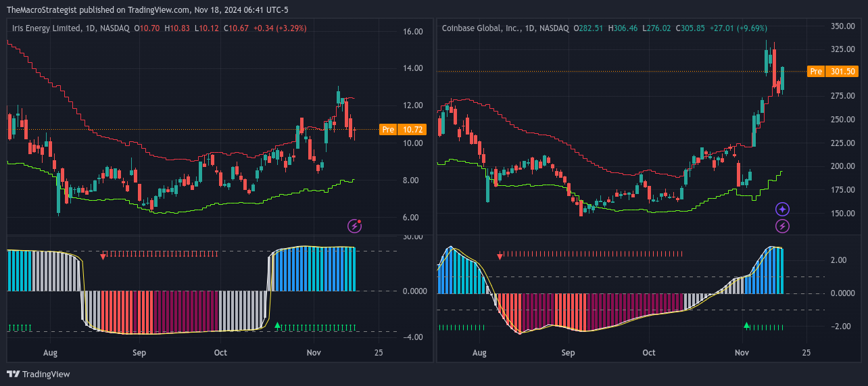Click 25 date on Iris Energy time axis
Image resolution: width=868 pixels, height=386 pixels.
(x=378, y=353)
